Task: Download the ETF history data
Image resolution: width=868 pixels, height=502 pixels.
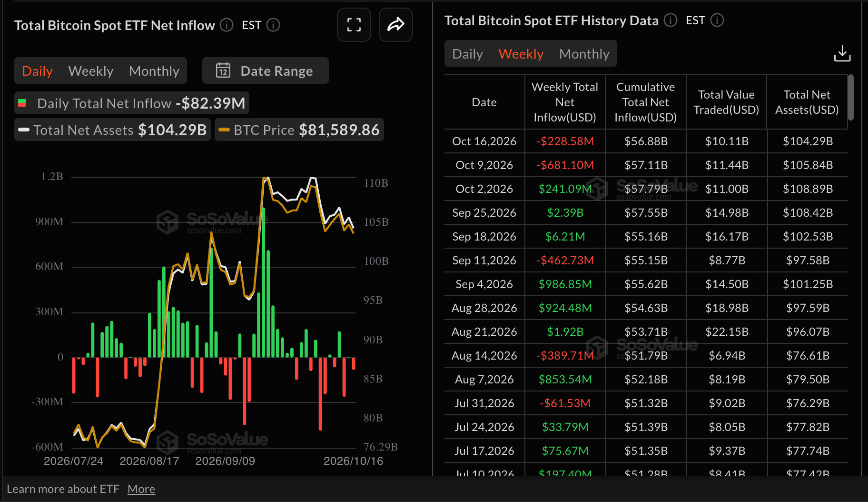Action: (x=842, y=53)
